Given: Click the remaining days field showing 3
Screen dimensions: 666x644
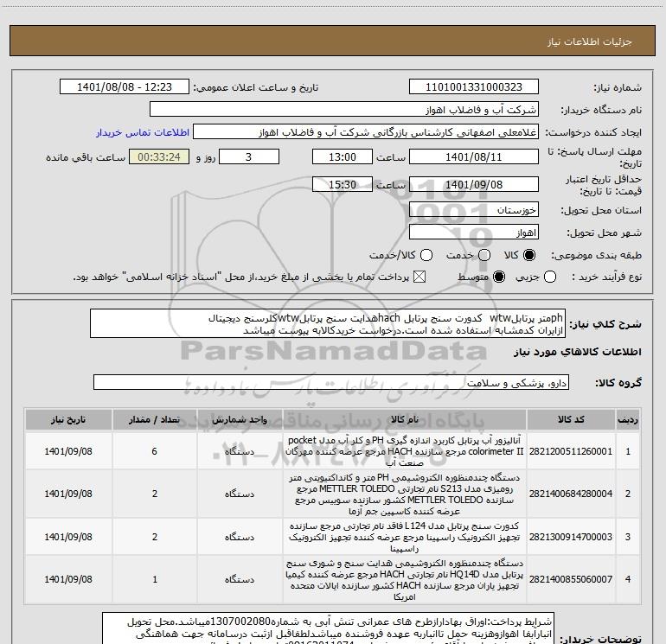Looking at the screenshot, I should pyautogui.click(x=249, y=156).
